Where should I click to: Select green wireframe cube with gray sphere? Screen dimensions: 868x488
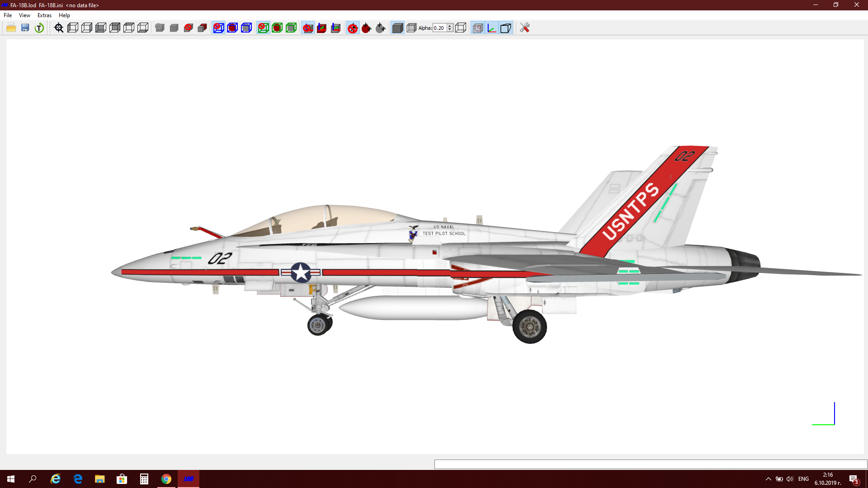291,28
